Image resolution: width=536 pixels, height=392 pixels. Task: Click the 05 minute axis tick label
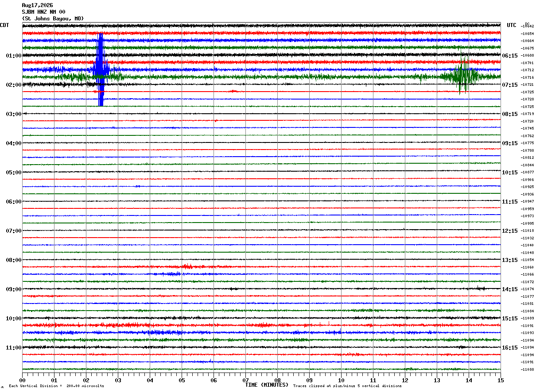coord(182,380)
